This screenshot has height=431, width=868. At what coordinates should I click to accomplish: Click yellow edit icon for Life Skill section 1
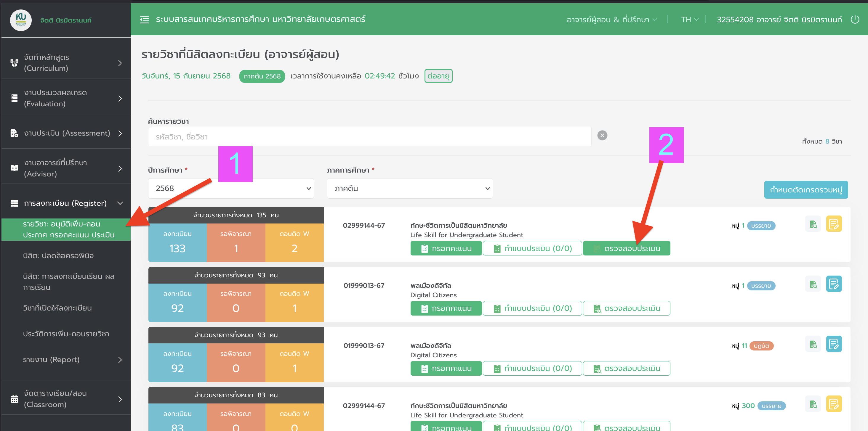(834, 224)
